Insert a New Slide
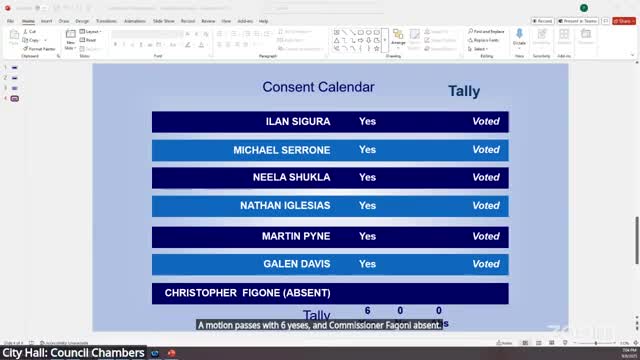640x360 pixels. [x=71, y=40]
